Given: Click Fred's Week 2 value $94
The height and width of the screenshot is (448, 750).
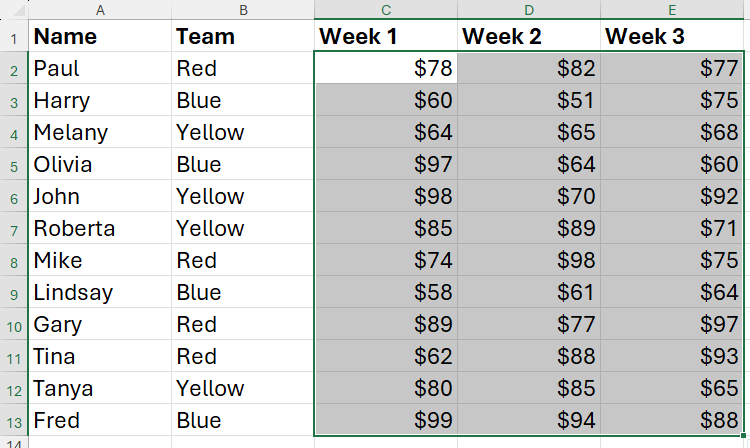Looking at the screenshot, I should [528, 421].
